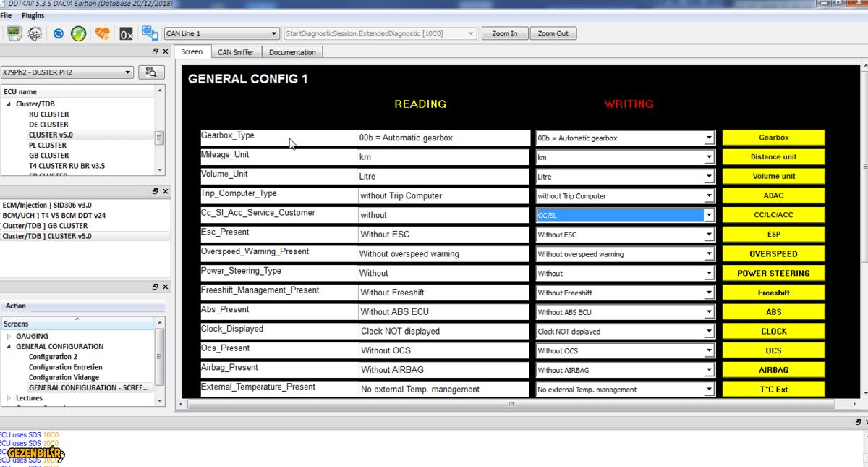Image resolution: width=868 pixels, height=467 pixels.
Task: Open the CAN Line 1 dropdown
Action: point(221,33)
